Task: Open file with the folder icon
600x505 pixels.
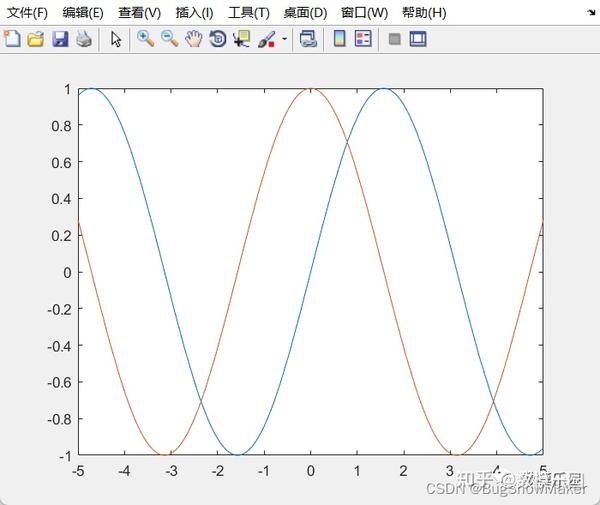Action: tap(36, 39)
